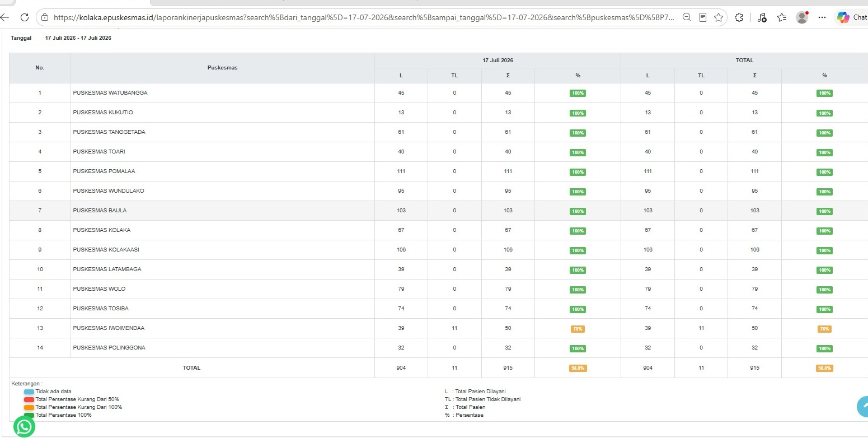Click POMALAA's L value 111 under 17 Juli 2026
868x447 pixels.
pyautogui.click(x=401, y=171)
